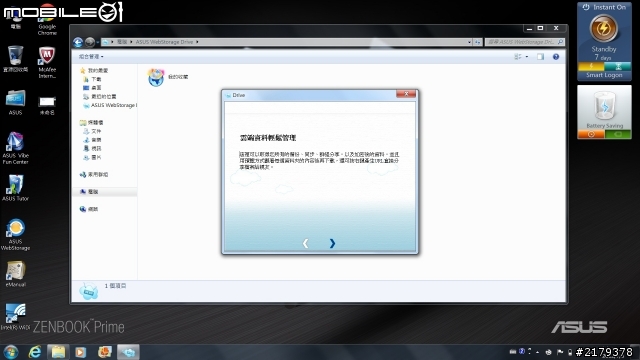Click orange app icon on taskbar

pos(104,352)
